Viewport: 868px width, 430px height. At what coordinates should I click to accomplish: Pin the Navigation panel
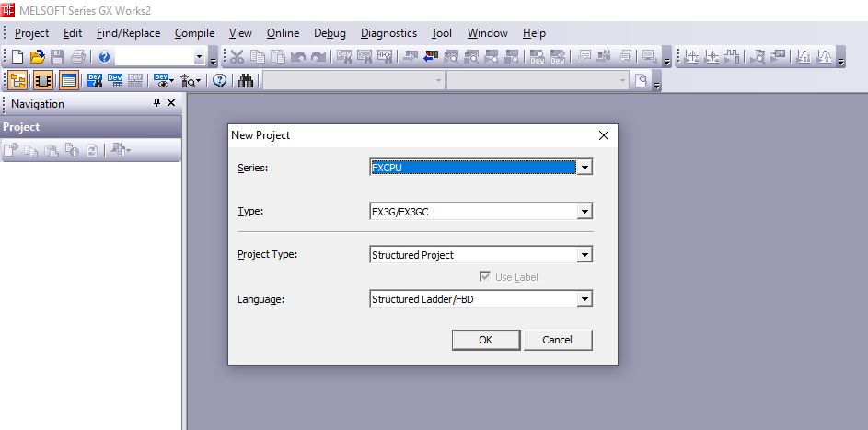(156, 103)
